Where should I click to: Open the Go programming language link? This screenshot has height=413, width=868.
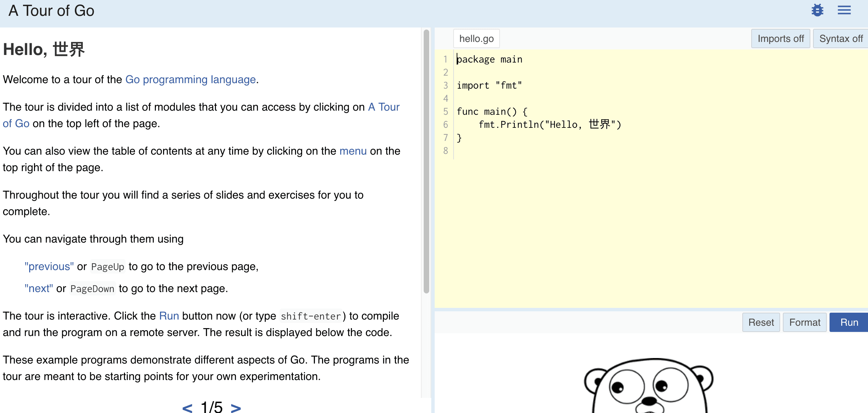click(x=191, y=79)
